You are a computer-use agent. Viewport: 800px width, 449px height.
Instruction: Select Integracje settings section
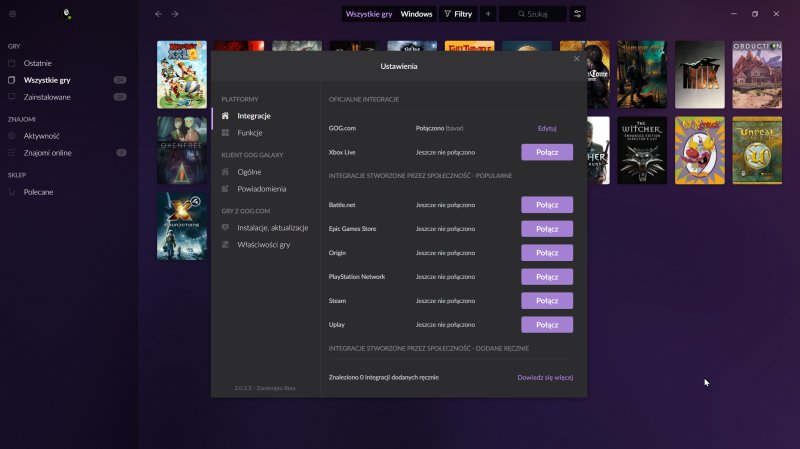coord(254,116)
